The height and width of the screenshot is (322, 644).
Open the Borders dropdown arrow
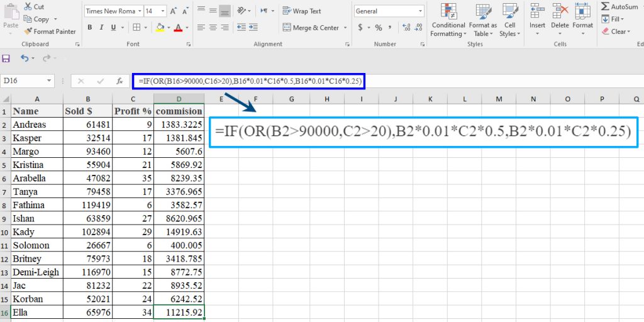[146, 28]
